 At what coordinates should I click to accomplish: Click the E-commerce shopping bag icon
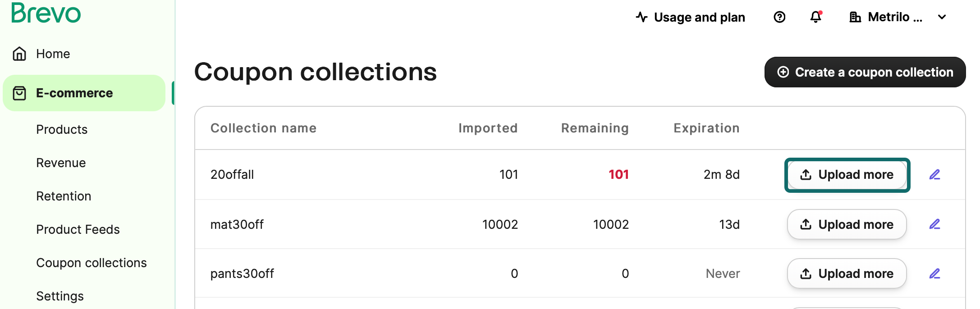(x=19, y=93)
